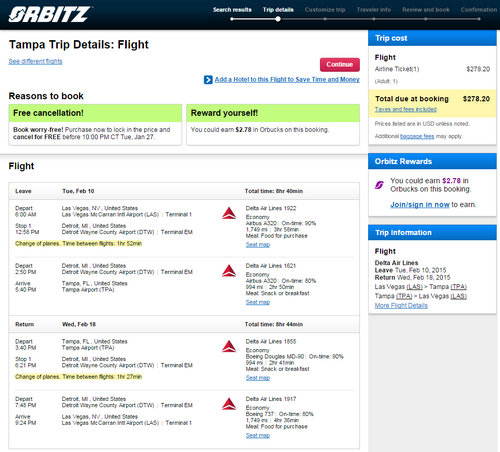View Seat map for Delta 1922

click(x=258, y=245)
